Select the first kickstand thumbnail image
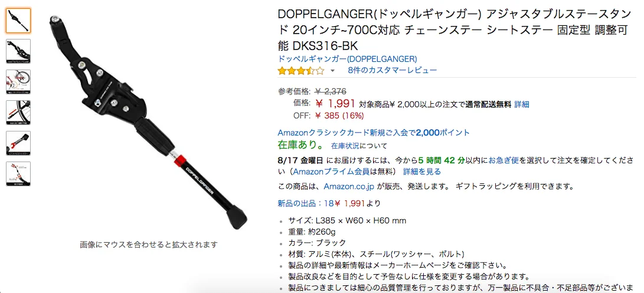Screen dimensions: 644x293 pos(18,21)
